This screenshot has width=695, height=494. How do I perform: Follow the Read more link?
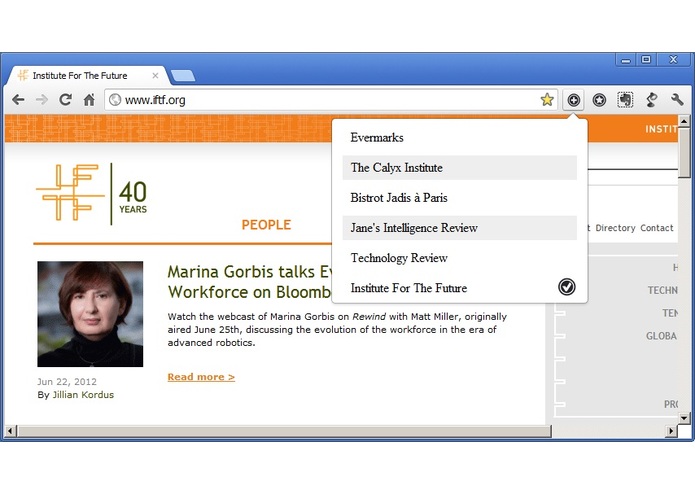[x=201, y=377]
